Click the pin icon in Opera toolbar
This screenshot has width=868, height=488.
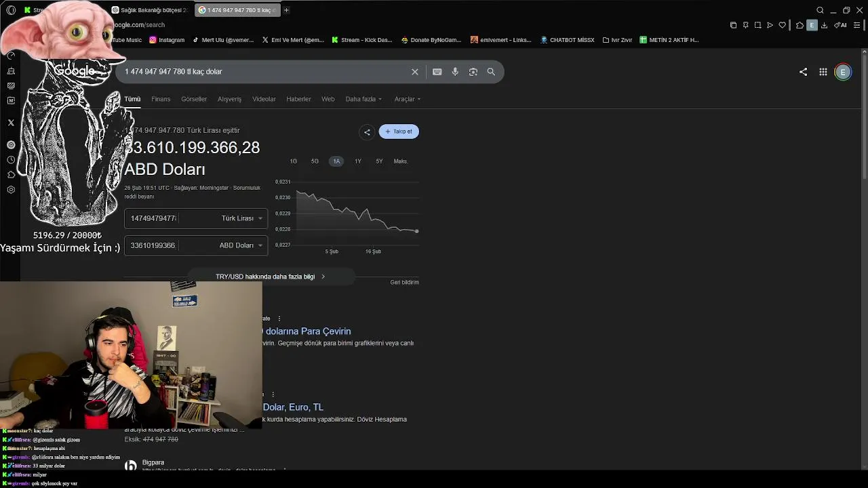pyautogui.click(x=745, y=25)
